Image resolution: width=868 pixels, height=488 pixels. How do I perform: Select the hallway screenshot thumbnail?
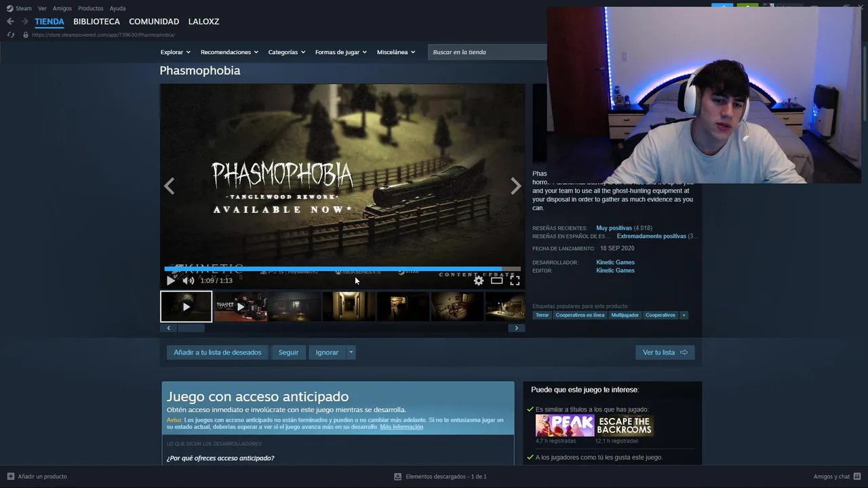click(x=349, y=306)
